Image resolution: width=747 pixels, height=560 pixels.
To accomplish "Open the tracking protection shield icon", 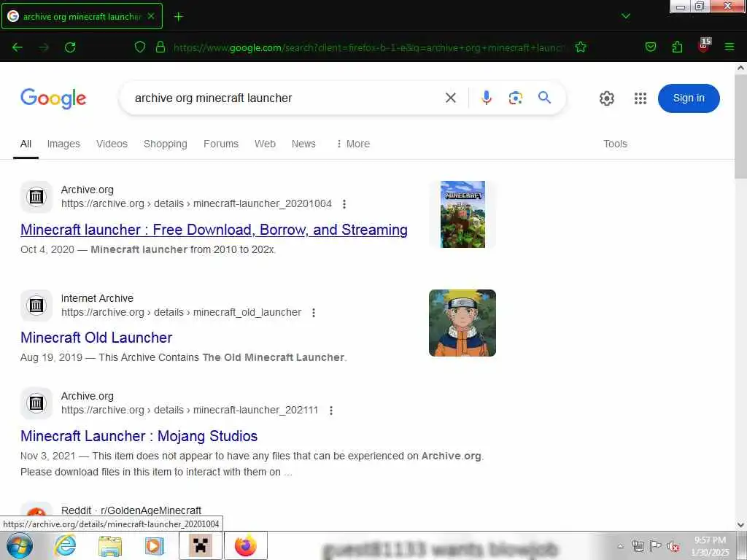I will click(139, 47).
